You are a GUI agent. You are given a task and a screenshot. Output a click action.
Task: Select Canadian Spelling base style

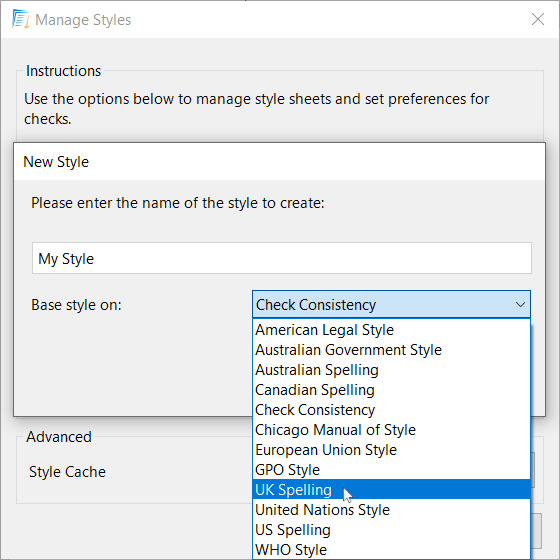tap(391, 390)
